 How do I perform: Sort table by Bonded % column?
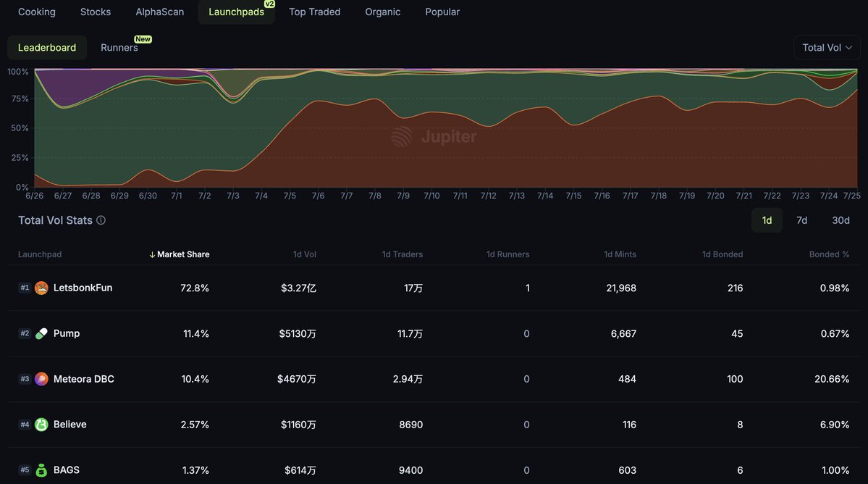(829, 255)
